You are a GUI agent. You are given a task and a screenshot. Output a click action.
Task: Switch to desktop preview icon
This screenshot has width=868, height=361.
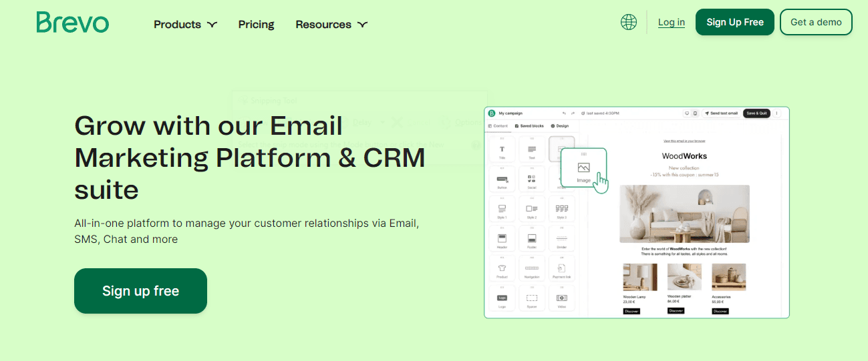pyautogui.click(x=686, y=113)
